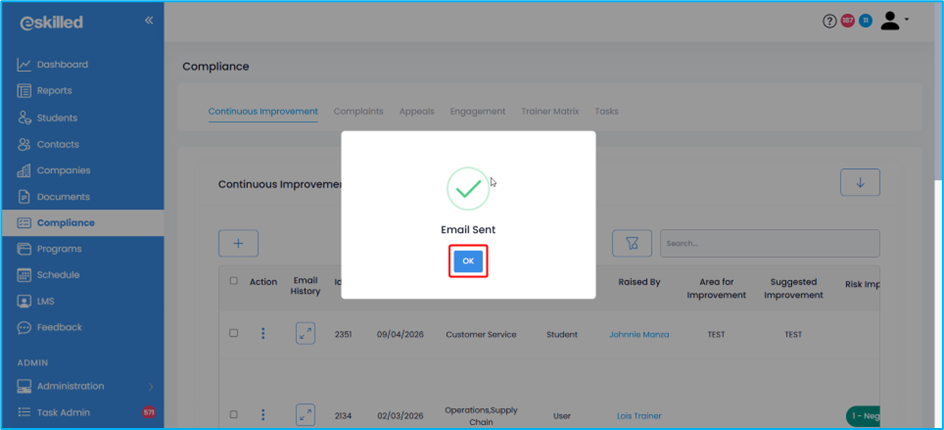Expand email history for record 2351
Viewport: 944px width, 430px height.
[x=305, y=334]
